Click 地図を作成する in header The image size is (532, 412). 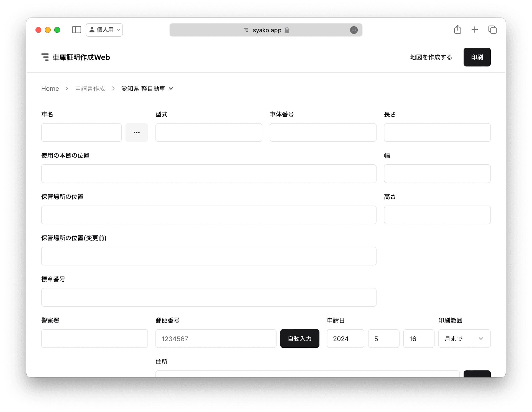431,57
